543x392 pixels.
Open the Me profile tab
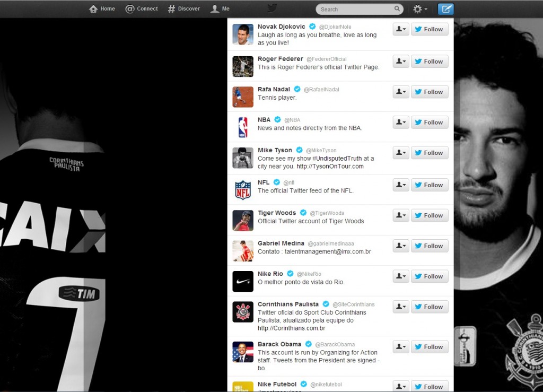point(220,8)
